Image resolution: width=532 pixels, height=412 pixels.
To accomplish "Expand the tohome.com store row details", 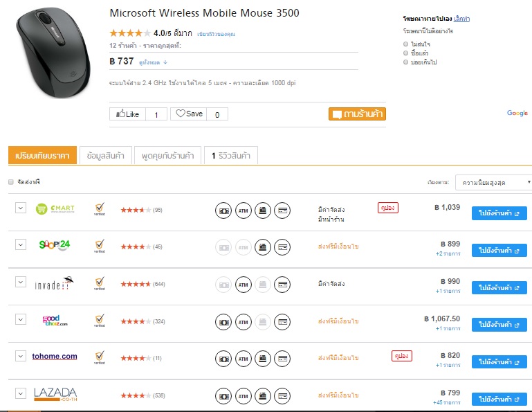I will (21, 356).
